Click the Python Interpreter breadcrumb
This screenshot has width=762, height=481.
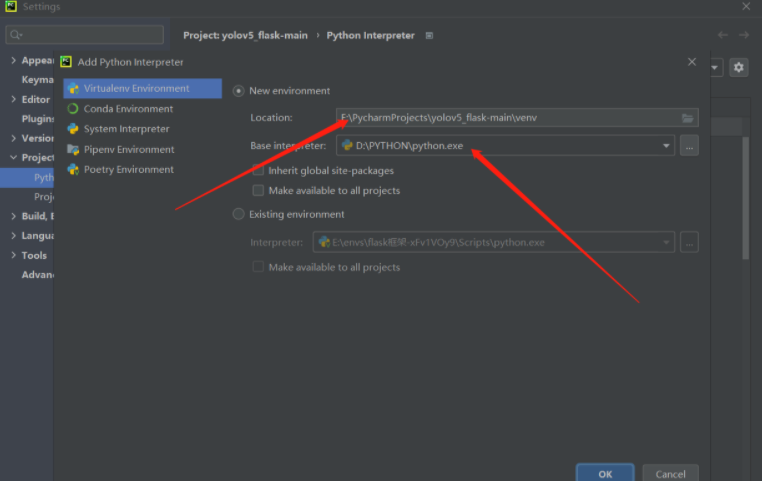[x=370, y=35]
